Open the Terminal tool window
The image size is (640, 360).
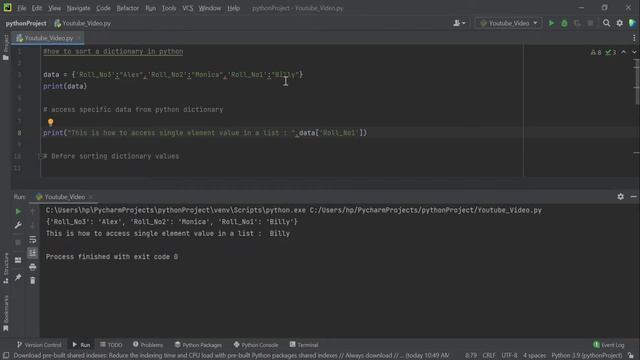tap(304, 345)
